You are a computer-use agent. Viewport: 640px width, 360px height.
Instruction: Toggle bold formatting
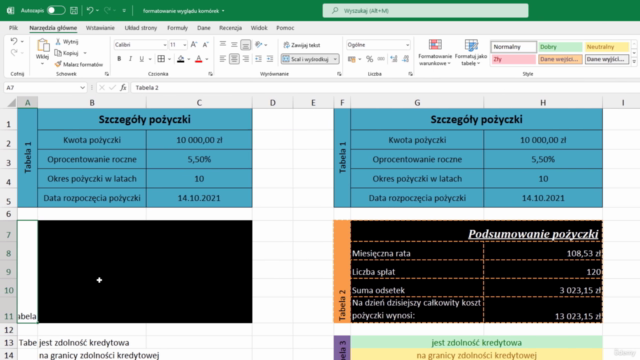pos(119,59)
